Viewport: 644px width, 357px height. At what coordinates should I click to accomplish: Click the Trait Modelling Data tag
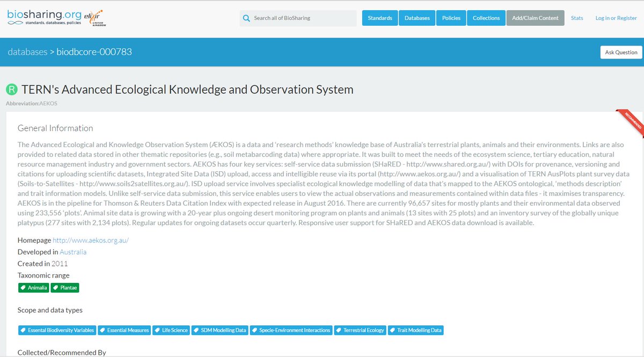click(x=415, y=330)
